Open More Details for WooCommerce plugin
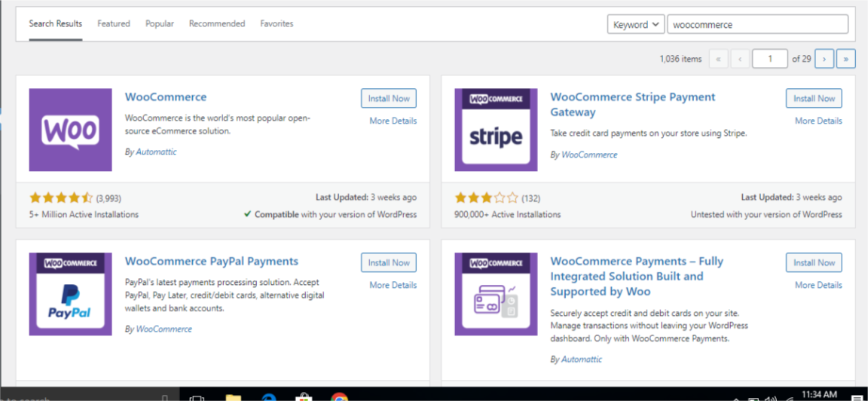The height and width of the screenshot is (401, 868). coord(393,121)
